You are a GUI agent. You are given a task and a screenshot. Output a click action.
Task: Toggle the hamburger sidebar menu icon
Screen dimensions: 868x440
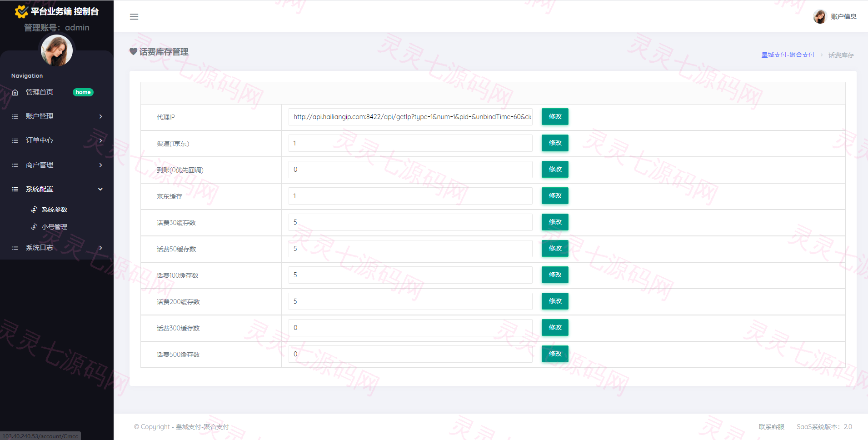(x=134, y=17)
